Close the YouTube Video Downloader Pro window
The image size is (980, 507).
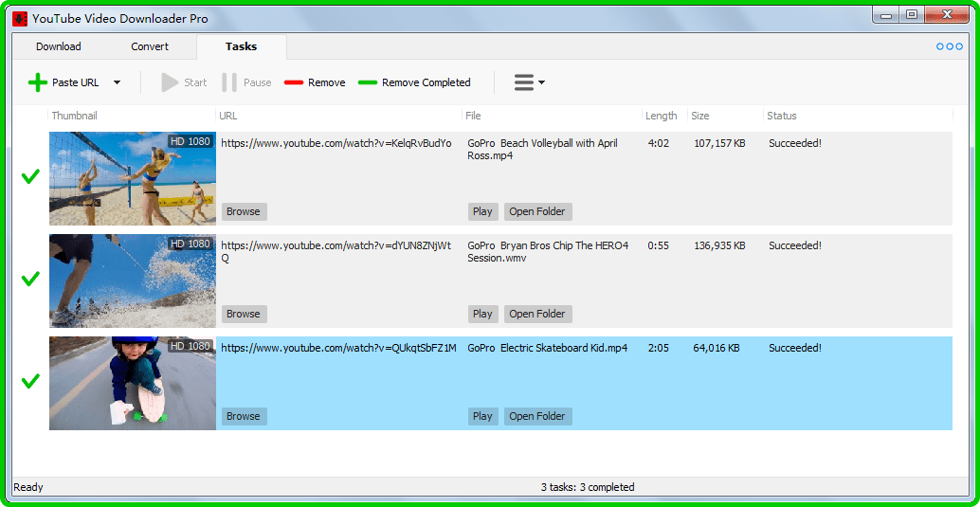click(x=946, y=15)
